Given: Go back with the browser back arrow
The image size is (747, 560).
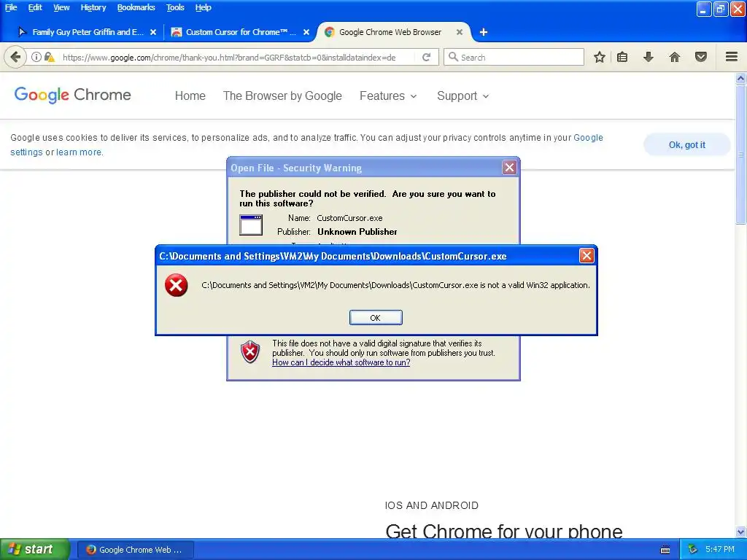Looking at the screenshot, I should [x=15, y=57].
